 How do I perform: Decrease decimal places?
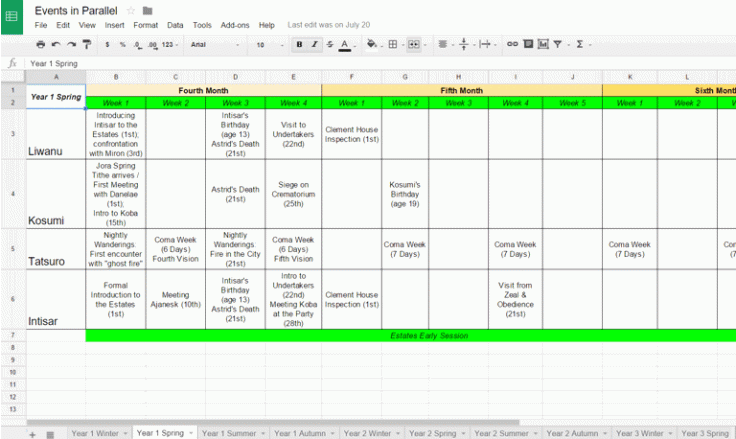click(x=137, y=45)
